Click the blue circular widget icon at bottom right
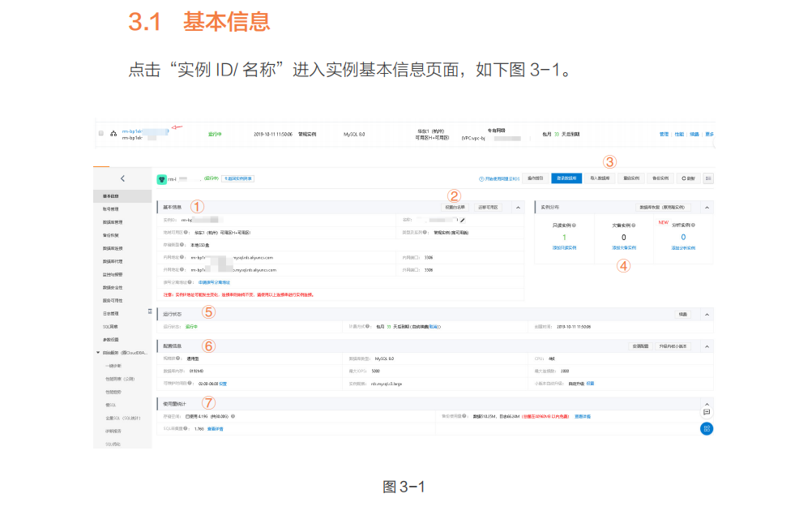Image resolution: width=812 pixels, height=511 pixels. [x=707, y=428]
